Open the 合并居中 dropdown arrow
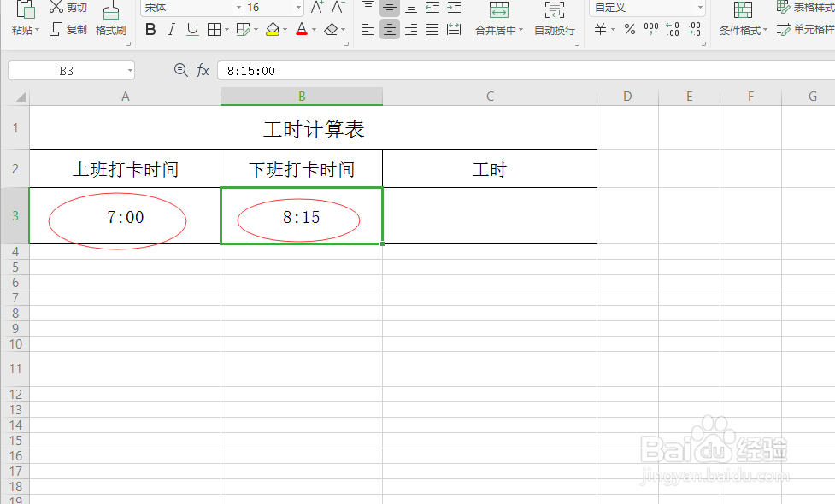835x504 pixels. [520, 31]
